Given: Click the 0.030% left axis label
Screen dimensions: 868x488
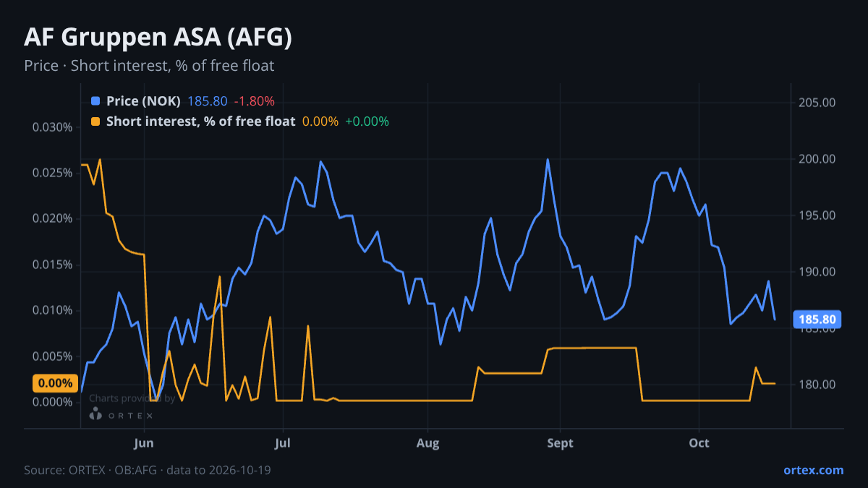Looking at the screenshot, I should click(x=53, y=127).
